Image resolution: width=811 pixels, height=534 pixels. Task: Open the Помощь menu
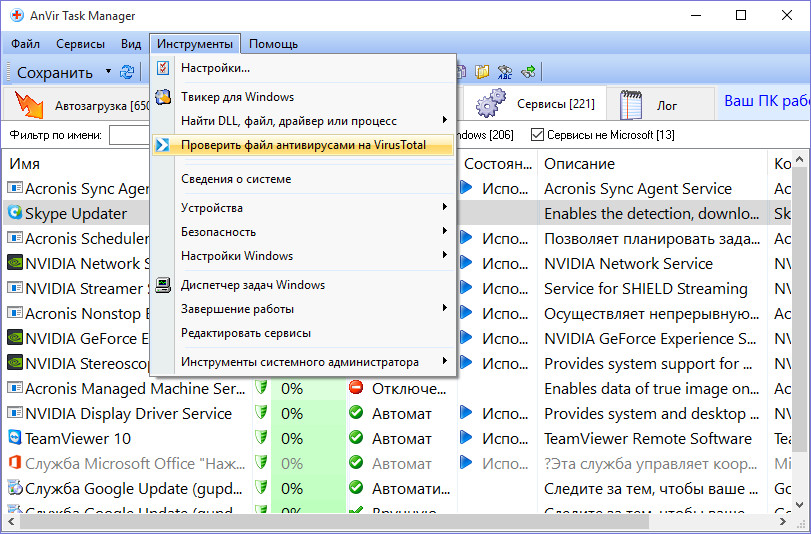point(273,44)
